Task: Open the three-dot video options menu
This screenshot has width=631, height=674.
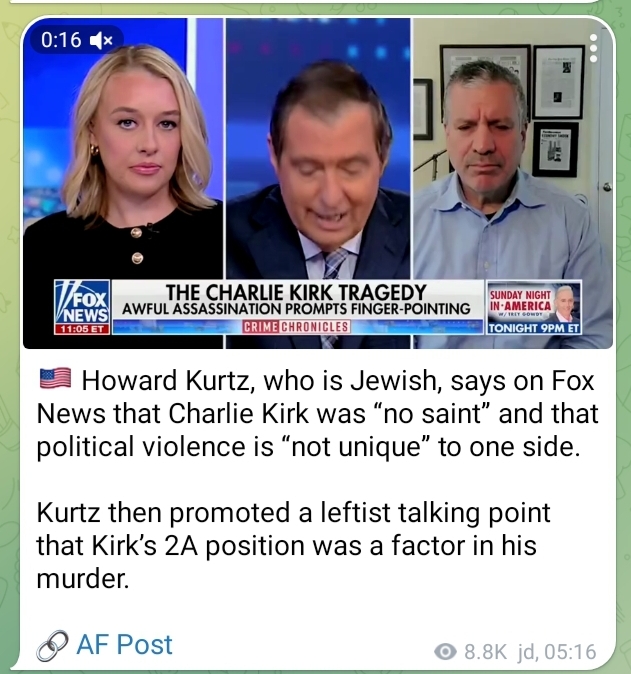Action: coord(594,48)
